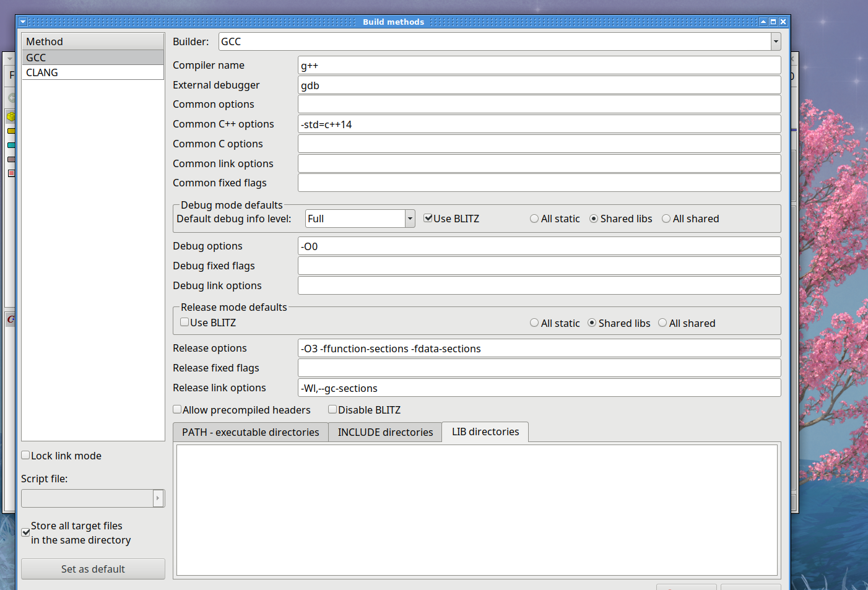Select All shared for Release mode
Image resolution: width=868 pixels, height=590 pixels.
point(662,323)
